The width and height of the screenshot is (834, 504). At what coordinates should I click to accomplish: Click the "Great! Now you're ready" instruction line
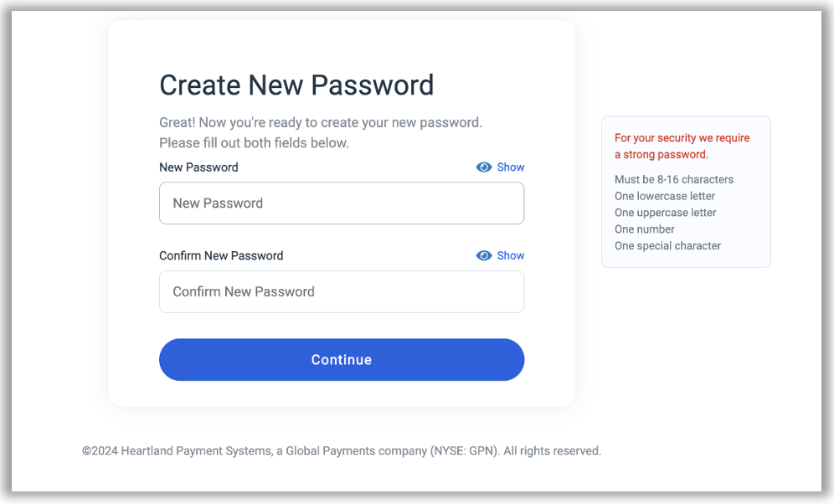coord(321,123)
